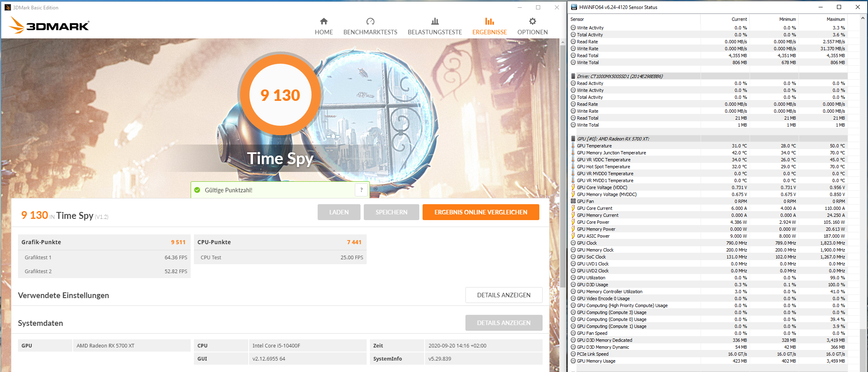Click the Sensor column header in HWiNFO
Image resolution: width=868 pixels, height=372 pixels.
(634, 19)
